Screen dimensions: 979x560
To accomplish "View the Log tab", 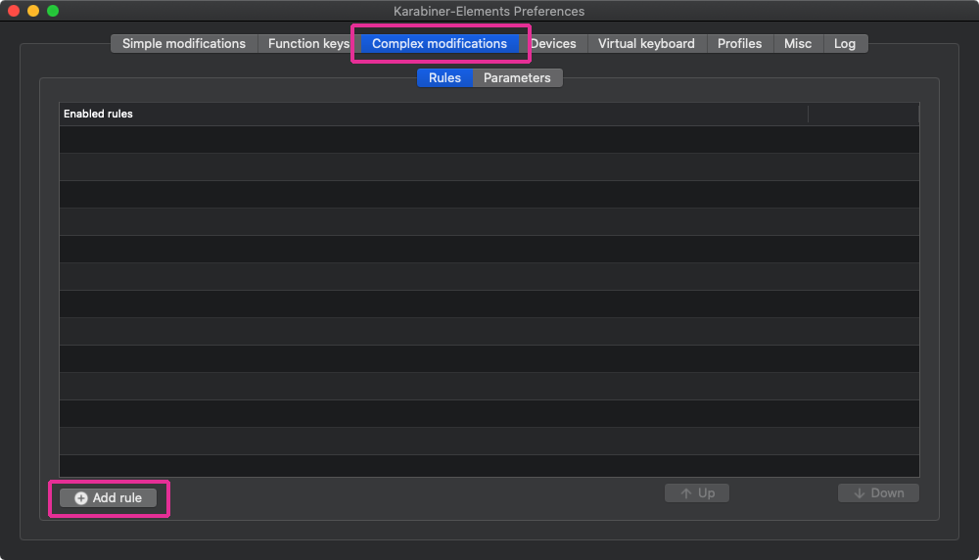I will tap(845, 44).
